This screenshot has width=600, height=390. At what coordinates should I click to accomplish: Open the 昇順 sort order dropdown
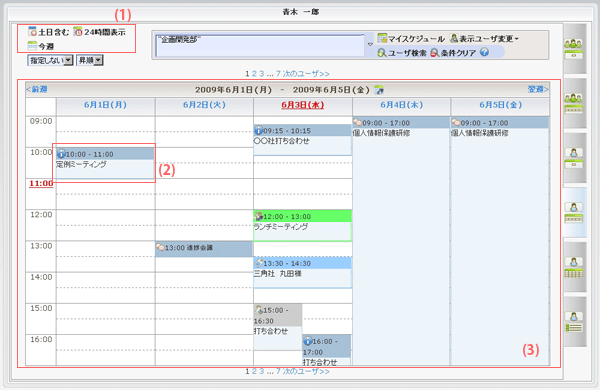tap(90, 60)
